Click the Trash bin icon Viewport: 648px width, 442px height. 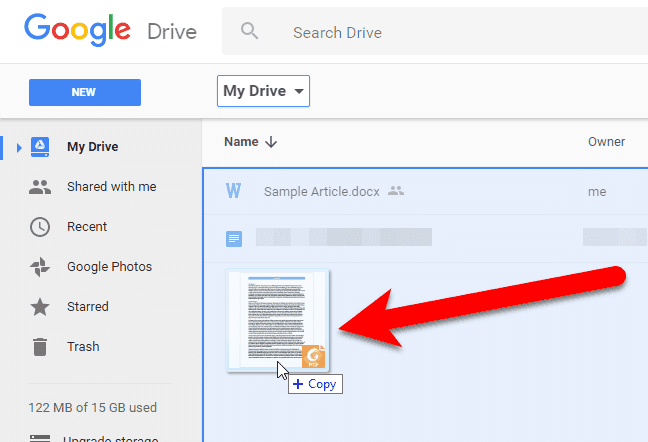tap(40, 347)
